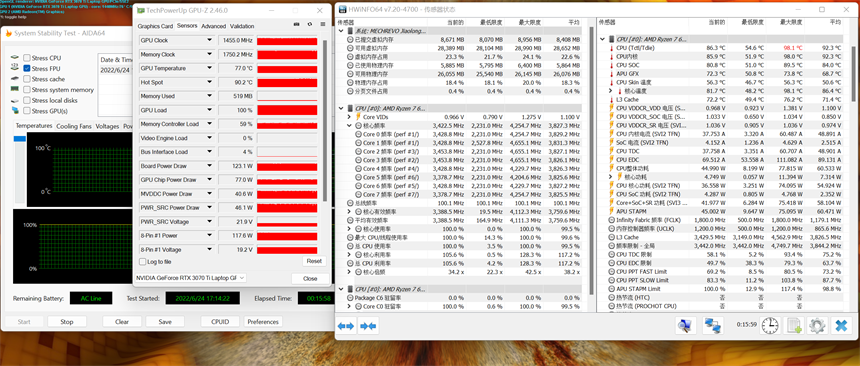Click GPU-Z screenshot camera icon
This screenshot has width=860, height=366.
click(297, 25)
